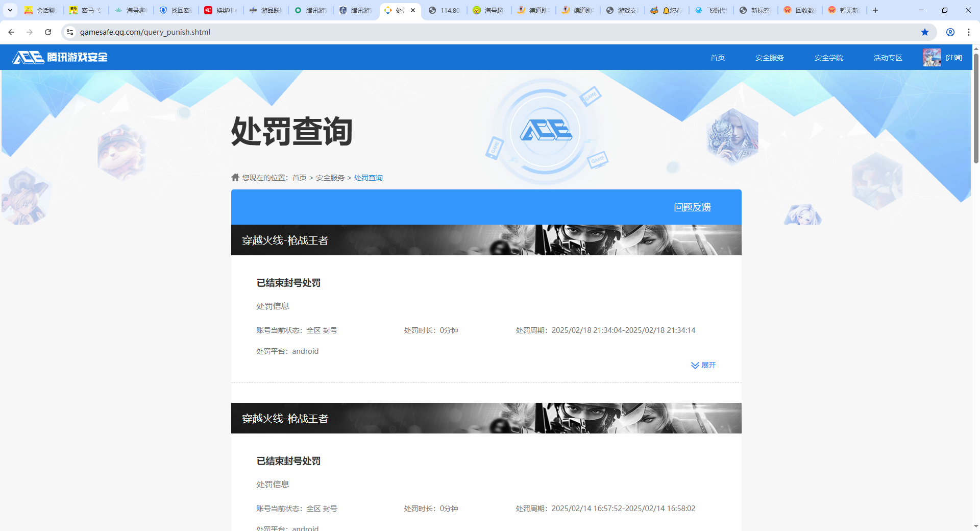The image size is (980, 531).
Task: Click inside the address bar URL field
Action: pos(204,32)
